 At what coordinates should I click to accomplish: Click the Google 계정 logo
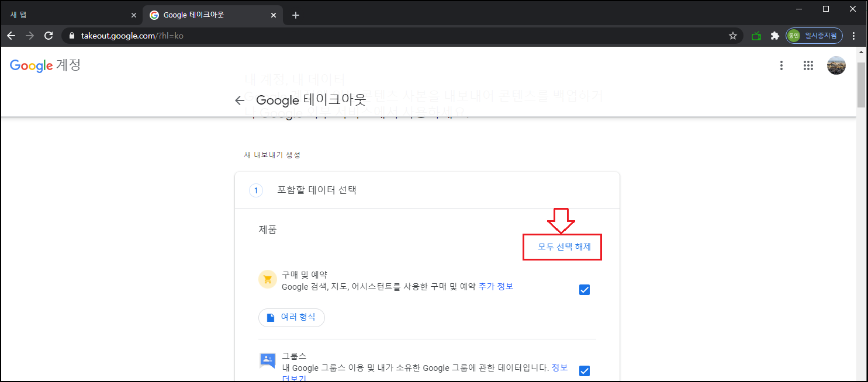(x=45, y=65)
